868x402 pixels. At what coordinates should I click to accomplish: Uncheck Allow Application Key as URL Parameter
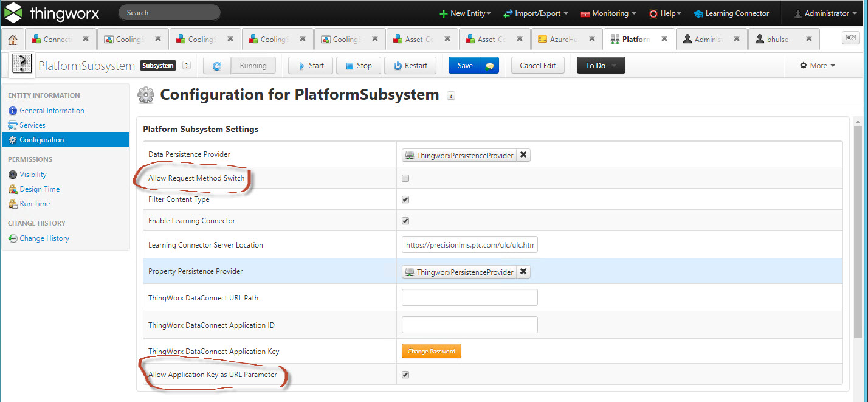coord(405,375)
